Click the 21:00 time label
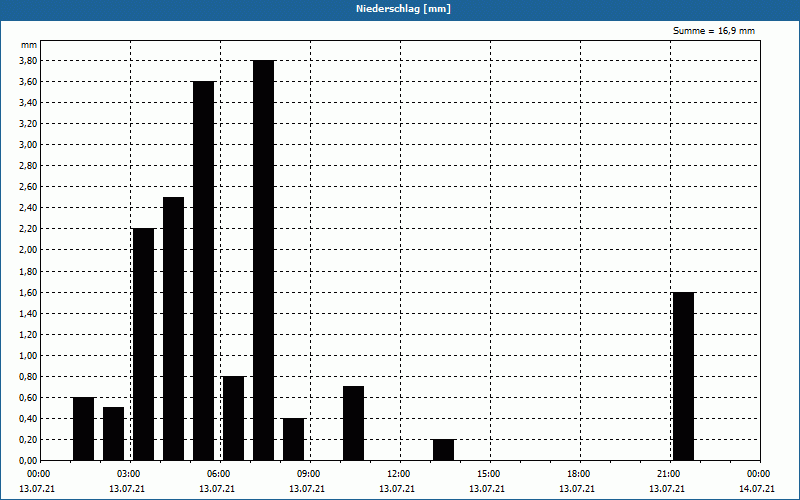800x500 pixels. click(x=668, y=474)
